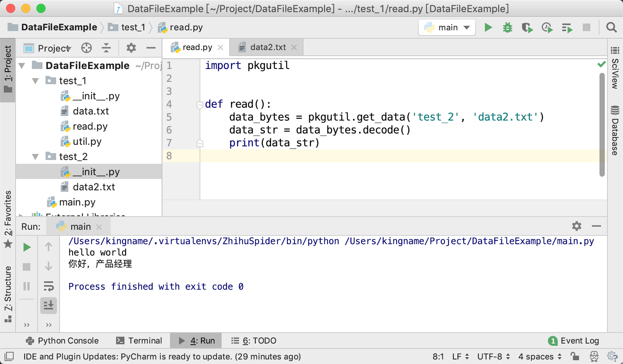The image size is (623, 364).
Task: Open Project panel settings gear
Action: point(131,48)
